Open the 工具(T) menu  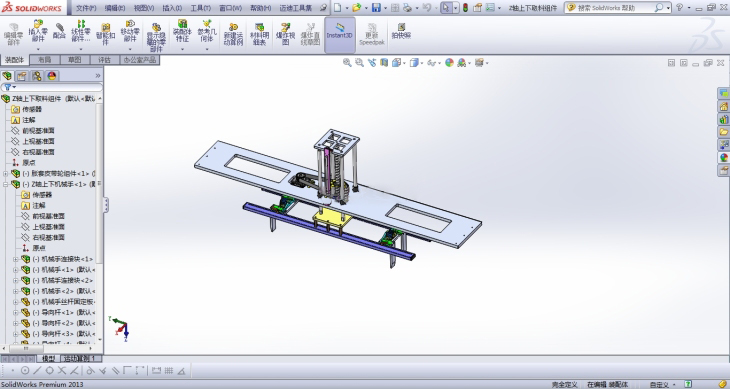tap(200, 8)
